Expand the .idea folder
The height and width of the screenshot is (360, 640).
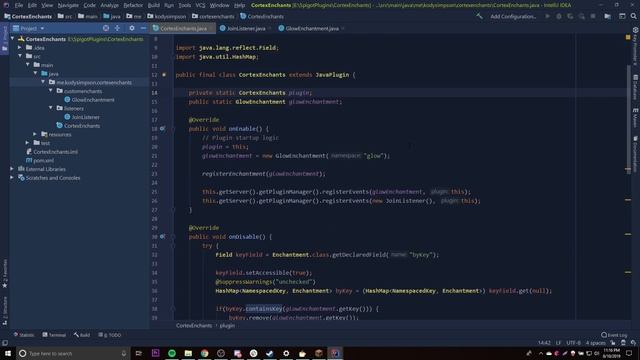(20, 47)
